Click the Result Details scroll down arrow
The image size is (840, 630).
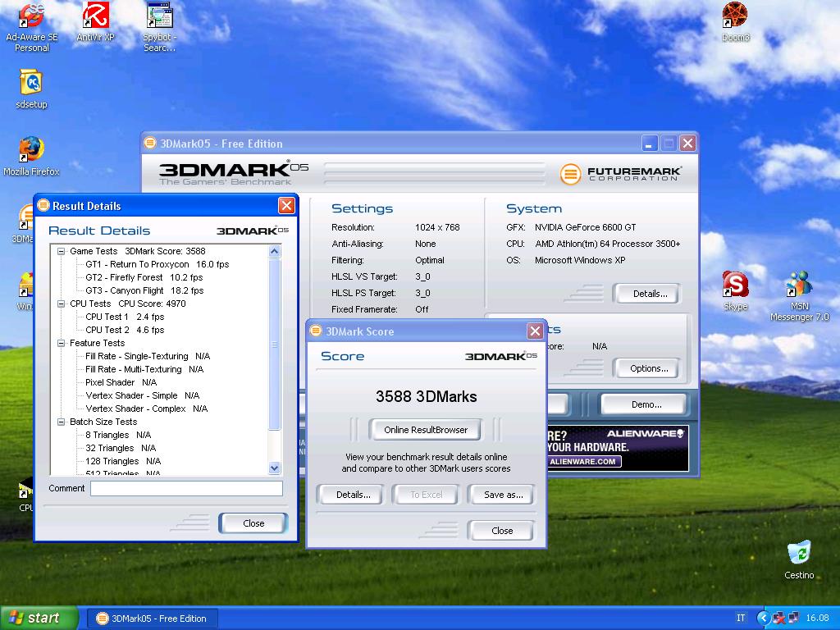tap(274, 468)
